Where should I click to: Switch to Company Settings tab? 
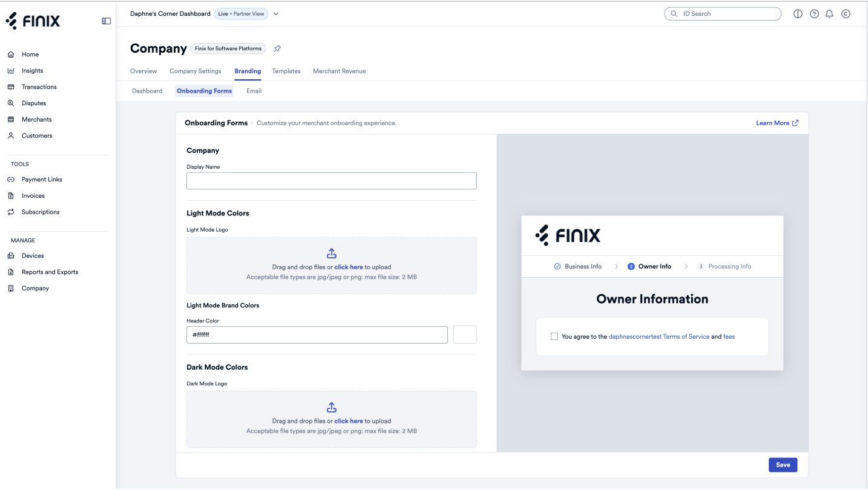point(196,71)
